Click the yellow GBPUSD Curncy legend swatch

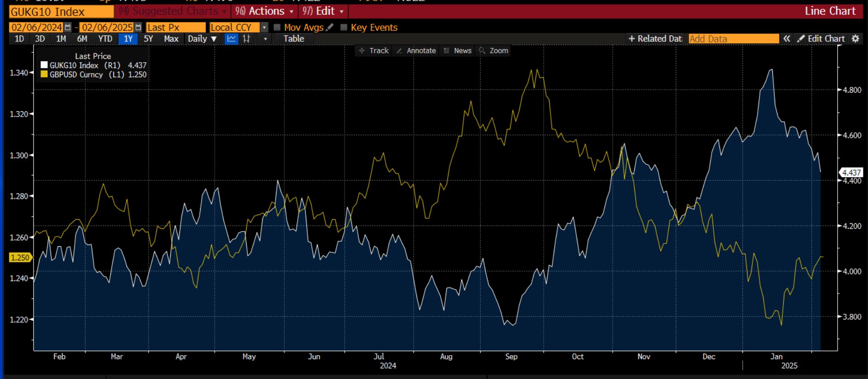[44, 74]
